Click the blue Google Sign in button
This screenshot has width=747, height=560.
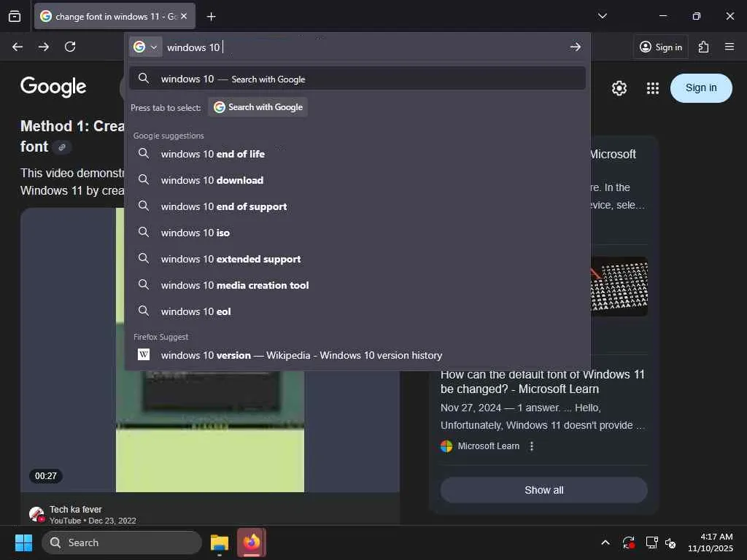(x=701, y=87)
